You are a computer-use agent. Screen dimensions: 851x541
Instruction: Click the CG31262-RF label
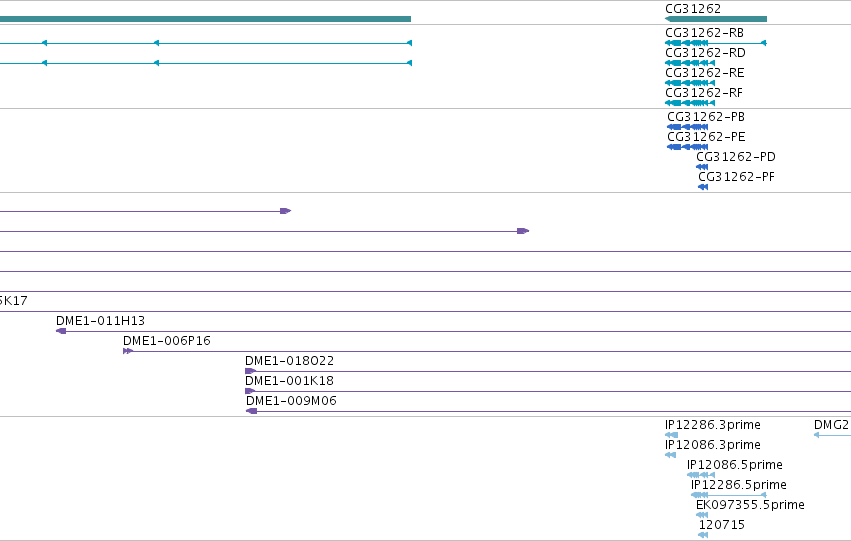coord(704,93)
